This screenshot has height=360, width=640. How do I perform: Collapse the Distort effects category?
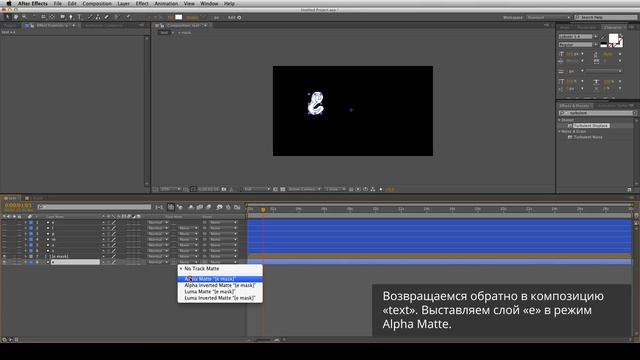point(560,120)
